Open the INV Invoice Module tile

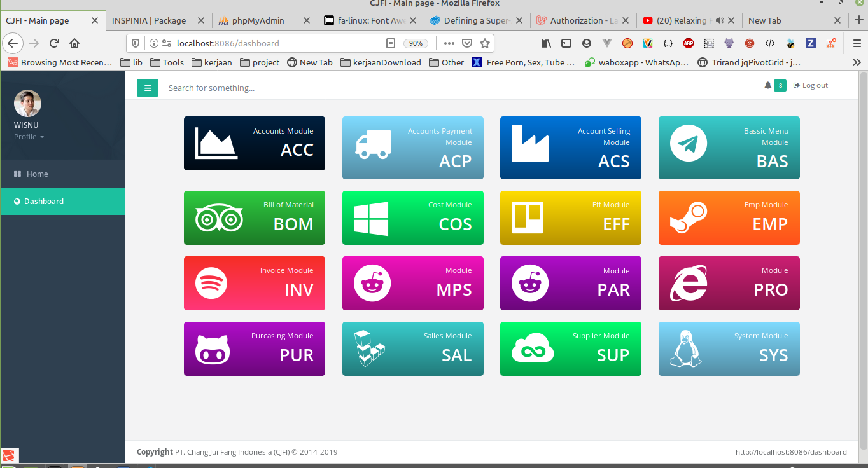point(255,283)
